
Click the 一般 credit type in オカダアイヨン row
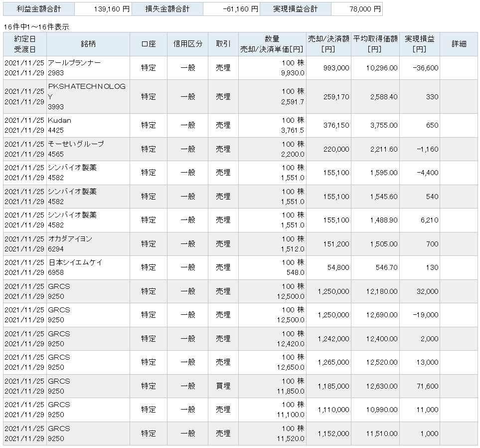(187, 244)
